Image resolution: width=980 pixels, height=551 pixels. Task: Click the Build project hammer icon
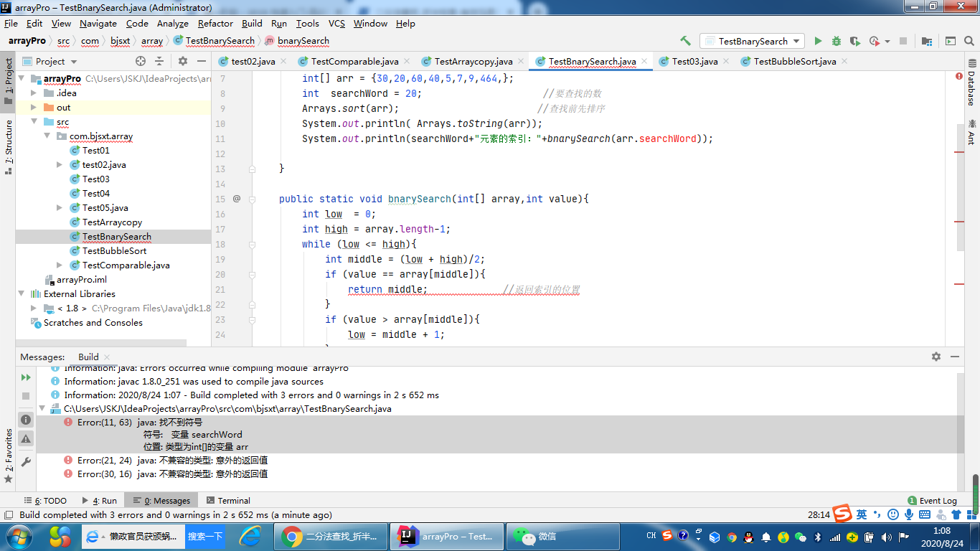pos(685,41)
